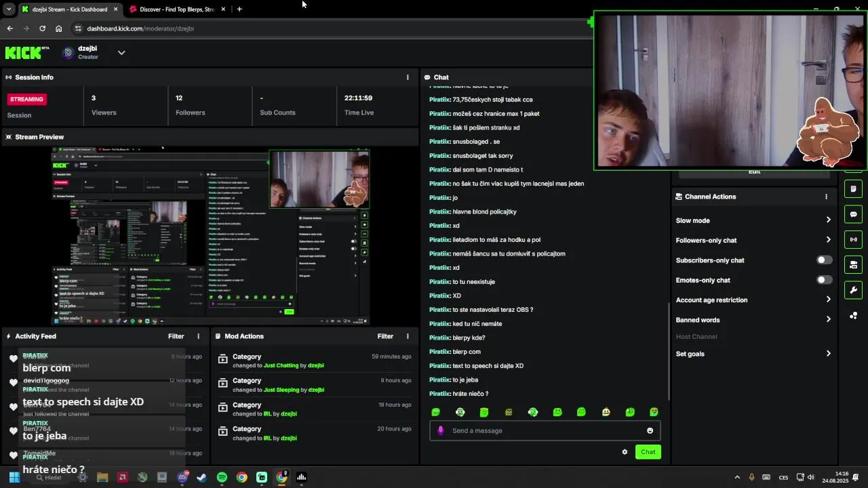The height and width of the screenshot is (488, 868).
Task: Click the Viewers count 3
Action: 94,98
